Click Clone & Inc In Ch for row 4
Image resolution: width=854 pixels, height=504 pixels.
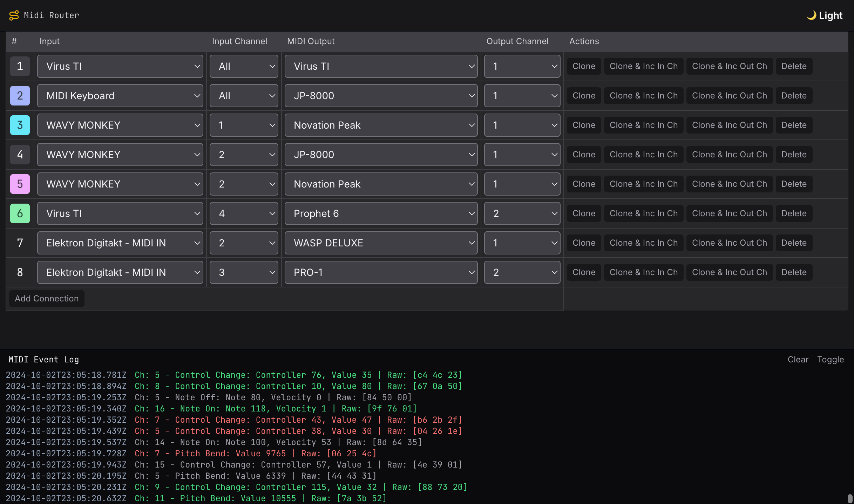click(x=643, y=155)
